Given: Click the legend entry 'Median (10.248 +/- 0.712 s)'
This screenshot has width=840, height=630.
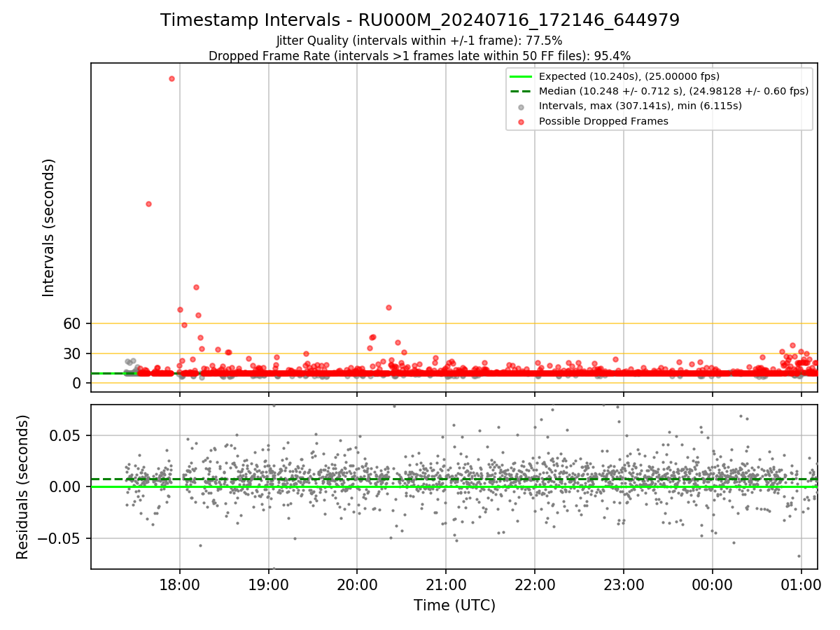Looking at the screenshot, I should [673, 91].
